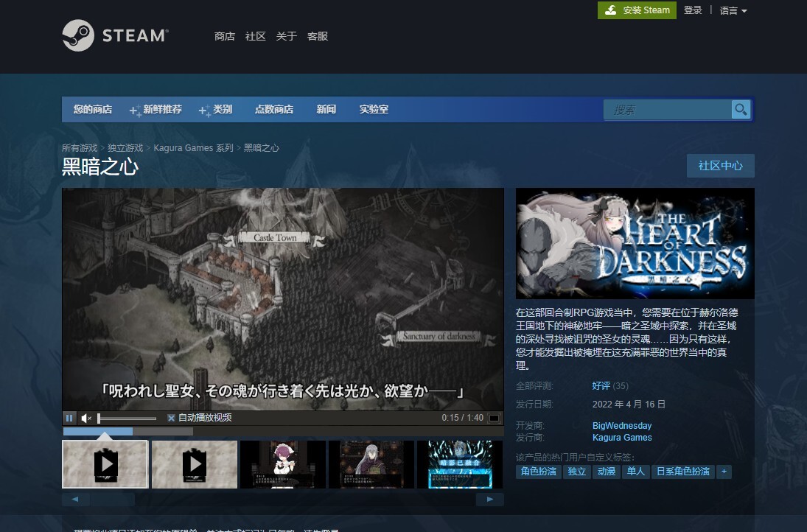This screenshot has width=807, height=532.
Task: Open the silver-haired character screenshot thumbnail
Action: tap(371, 464)
